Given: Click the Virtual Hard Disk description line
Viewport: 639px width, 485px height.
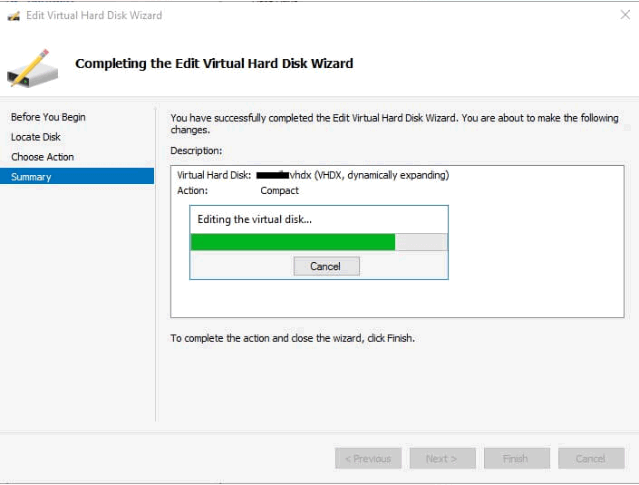Looking at the screenshot, I should point(312,175).
